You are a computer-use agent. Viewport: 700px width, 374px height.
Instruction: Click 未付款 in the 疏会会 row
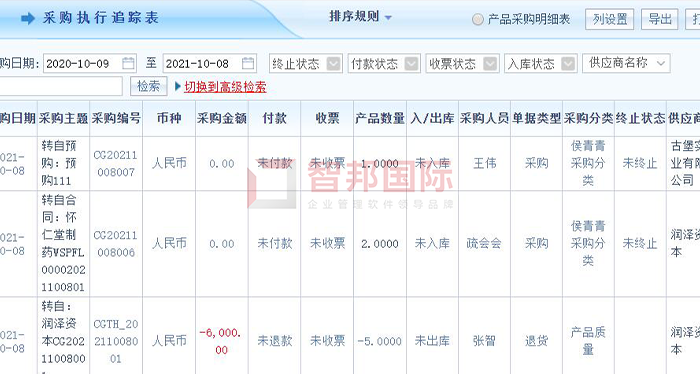pos(275,243)
